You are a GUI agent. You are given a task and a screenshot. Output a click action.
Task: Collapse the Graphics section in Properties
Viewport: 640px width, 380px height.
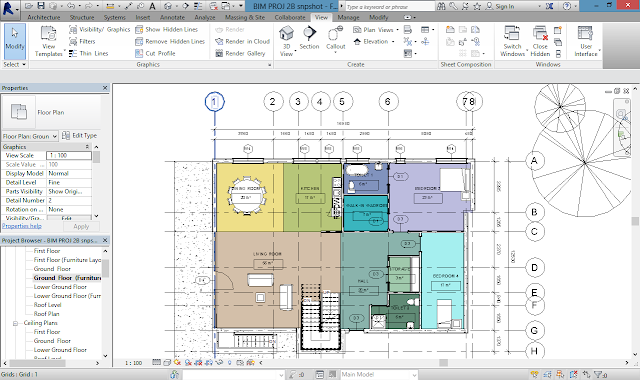87,147
